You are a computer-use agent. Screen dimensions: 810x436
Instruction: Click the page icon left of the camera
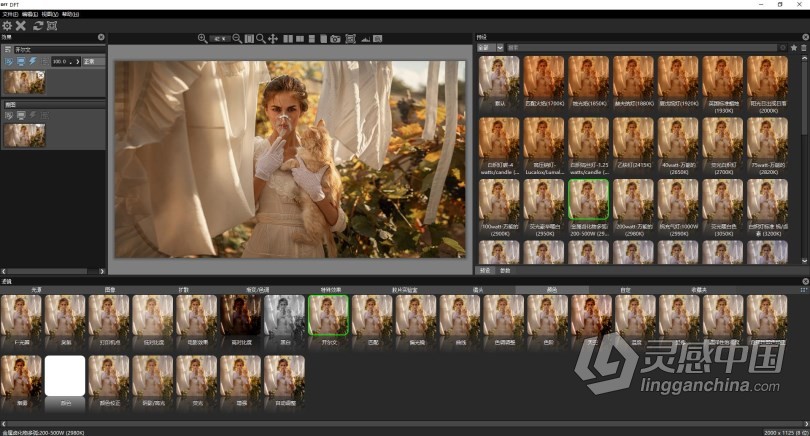pos(323,39)
